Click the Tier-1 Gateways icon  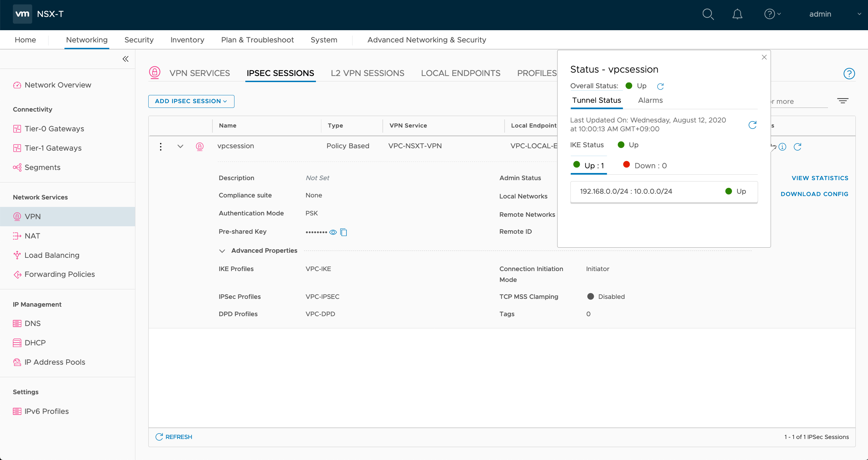pos(17,148)
